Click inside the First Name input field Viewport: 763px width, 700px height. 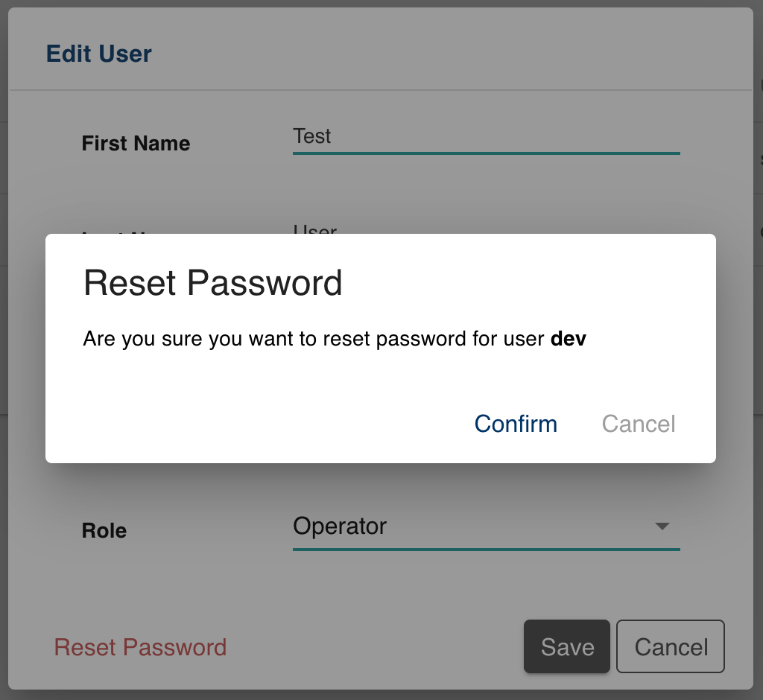pyautogui.click(x=484, y=138)
